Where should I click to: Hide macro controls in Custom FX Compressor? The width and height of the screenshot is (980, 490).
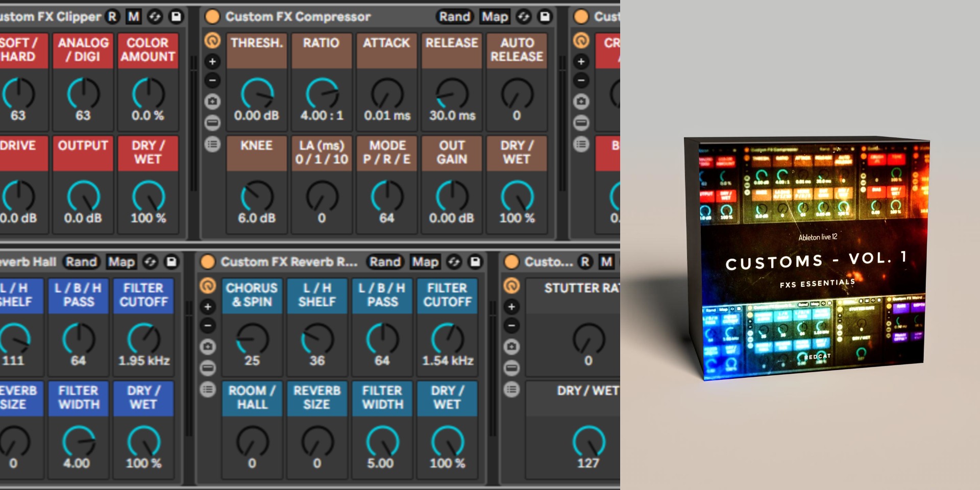(212, 40)
